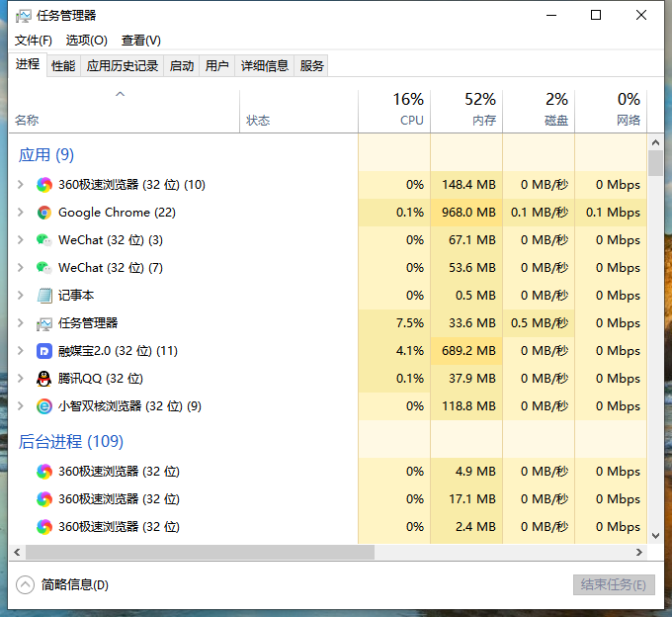
Task: Open the 选项(O) menu
Action: click(86, 41)
